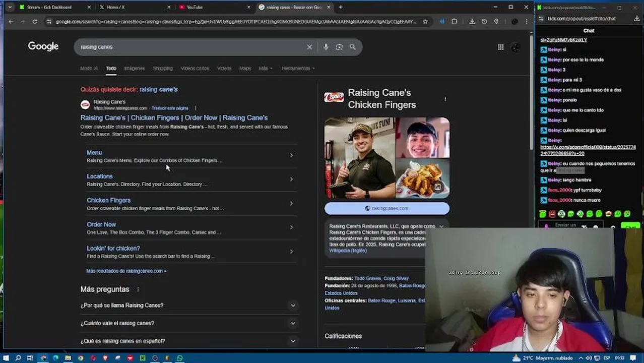Open the Xbox app from the taskbar
The height and width of the screenshot is (363, 644).
(x=143, y=358)
